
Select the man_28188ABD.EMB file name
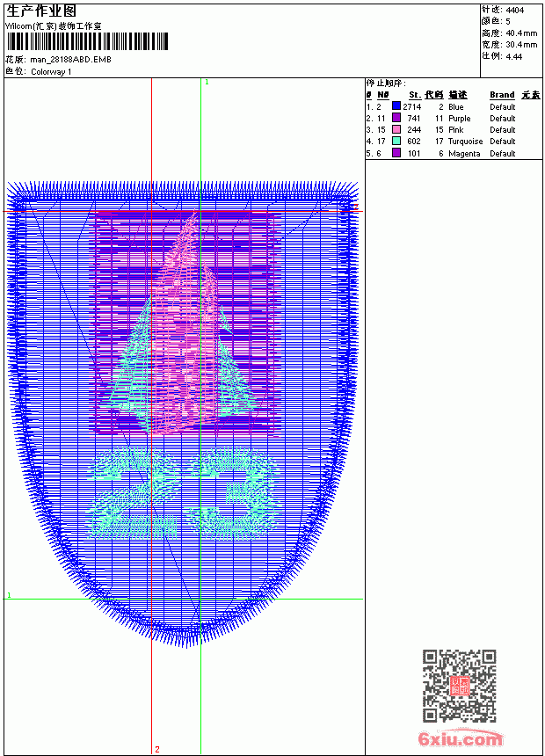pyautogui.click(x=70, y=59)
